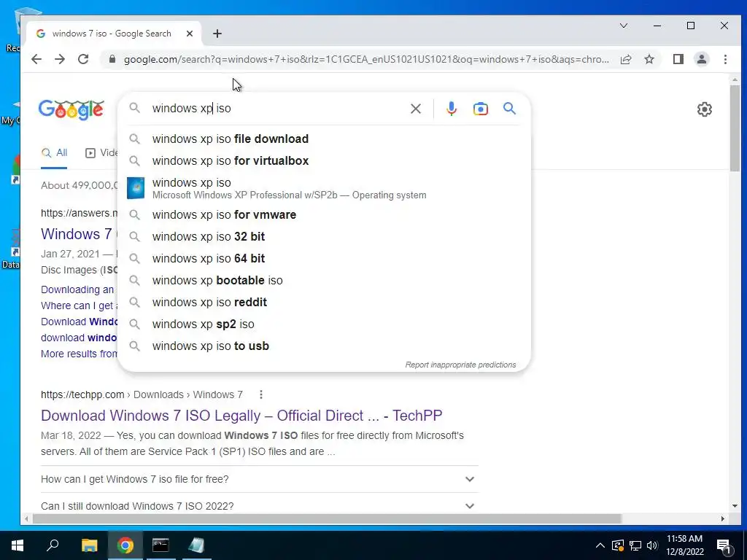Switch to the Videos results tab
The width and height of the screenshot is (747, 560).
101,153
